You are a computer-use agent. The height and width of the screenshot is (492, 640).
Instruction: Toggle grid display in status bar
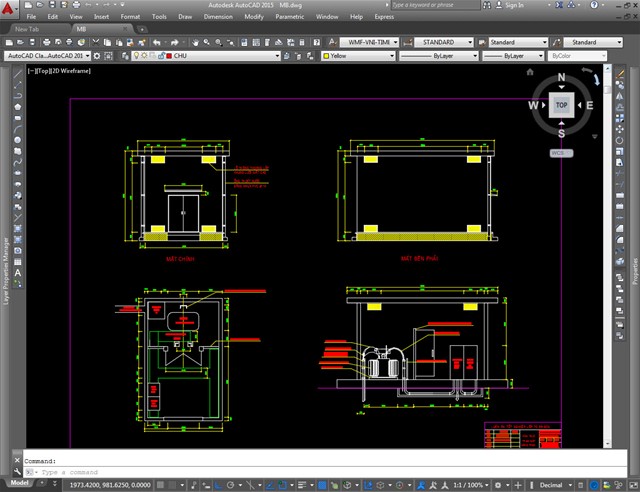pos(160,485)
